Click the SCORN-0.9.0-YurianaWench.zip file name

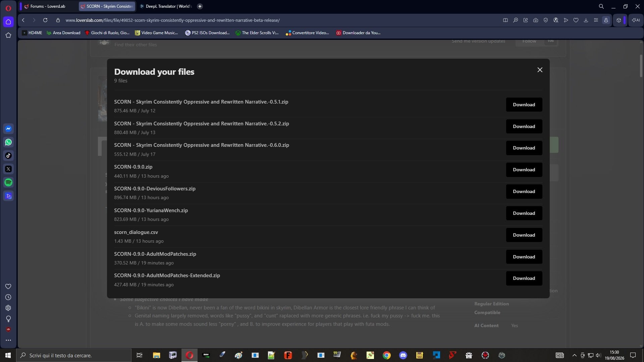(x=151, y=210)
